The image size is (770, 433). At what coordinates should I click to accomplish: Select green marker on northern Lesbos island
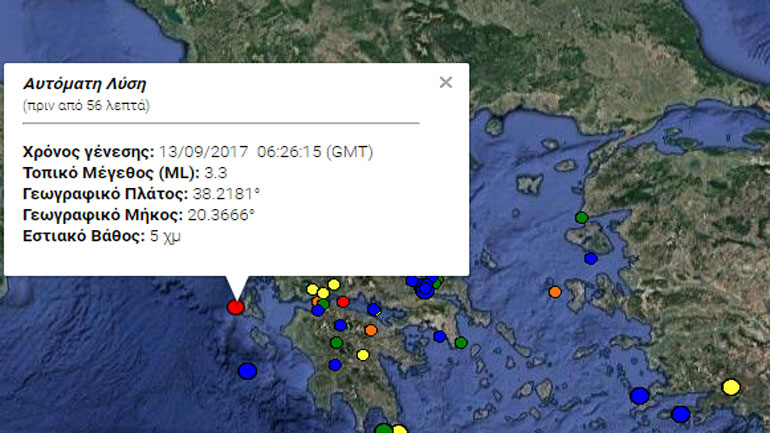tap(581, 217)
